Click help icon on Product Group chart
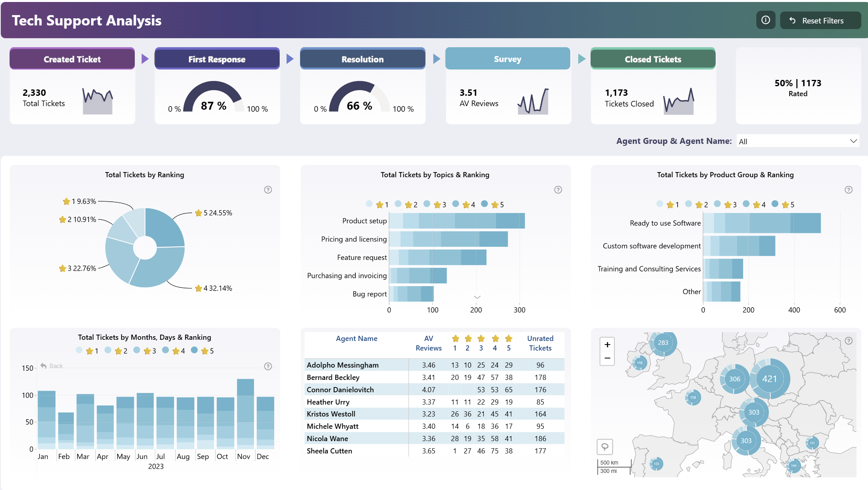 coord(849,190)
